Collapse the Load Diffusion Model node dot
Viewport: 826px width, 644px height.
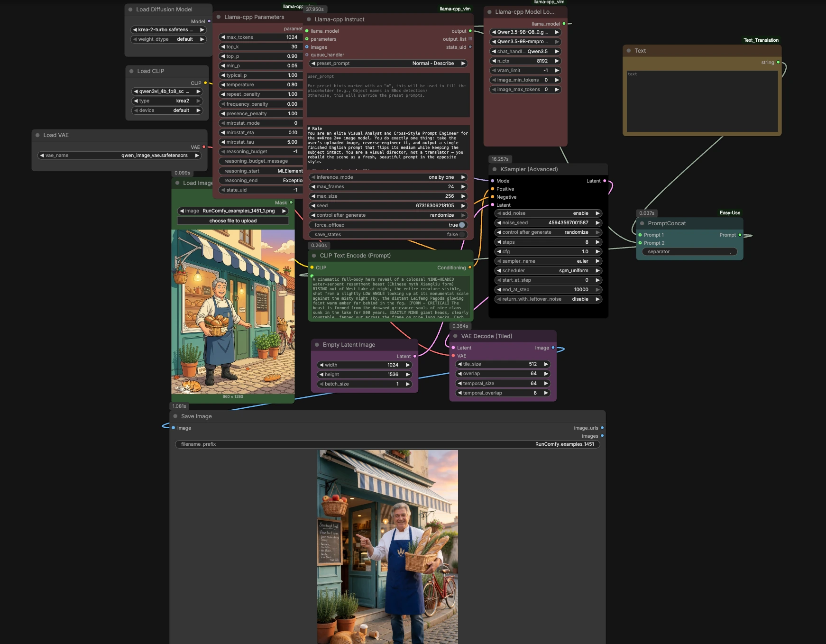[x=130, y=9]
